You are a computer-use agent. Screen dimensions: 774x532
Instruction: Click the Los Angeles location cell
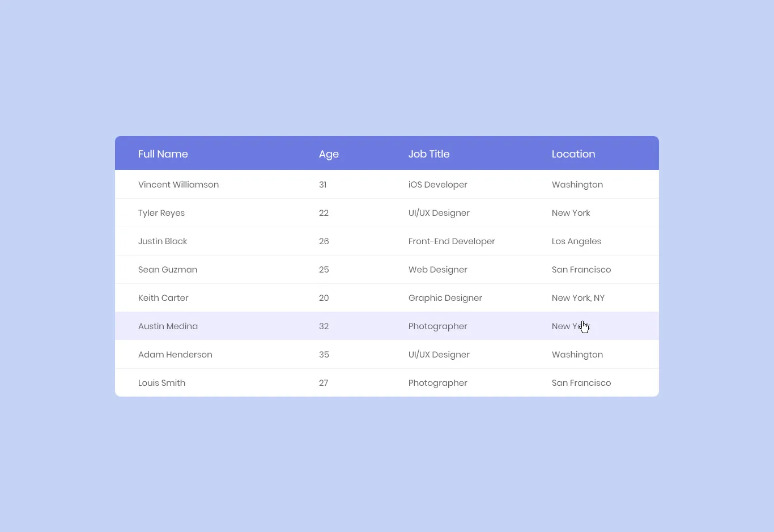(576, 241)
